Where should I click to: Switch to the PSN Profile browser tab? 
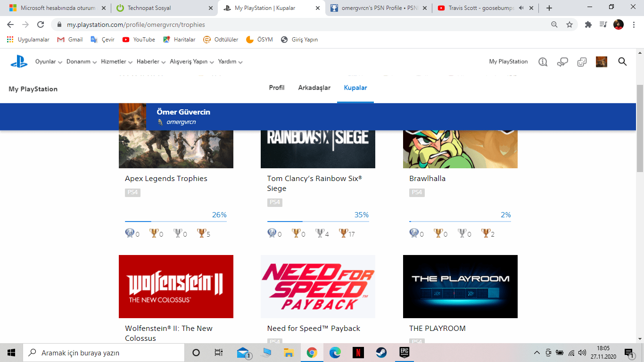(x=379, y=8)
